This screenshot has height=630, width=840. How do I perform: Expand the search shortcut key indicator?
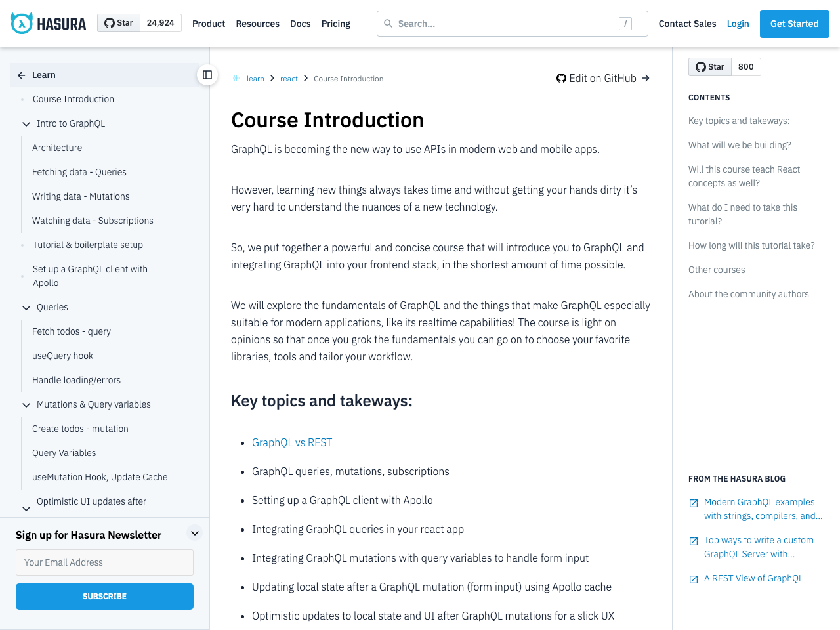pos(625,23)
